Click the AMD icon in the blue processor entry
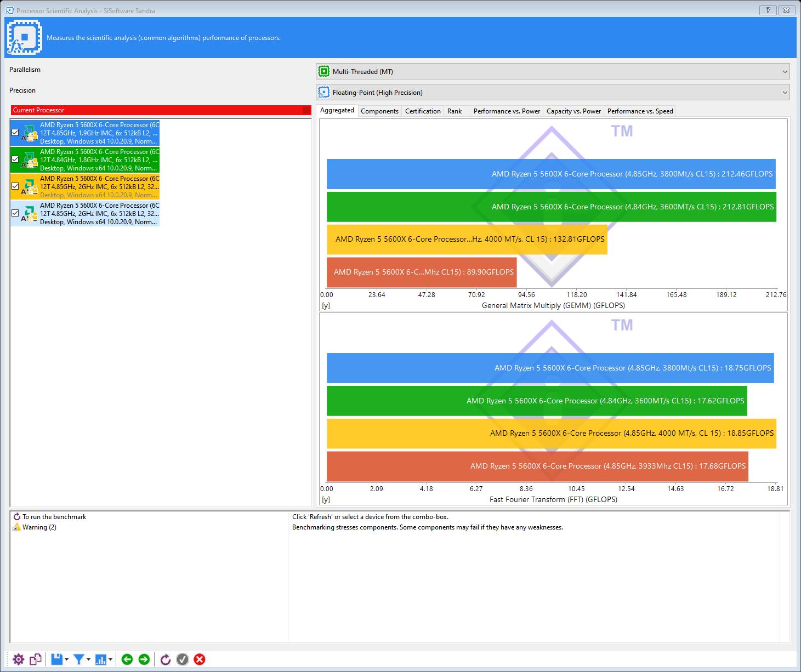 [30, 133]
